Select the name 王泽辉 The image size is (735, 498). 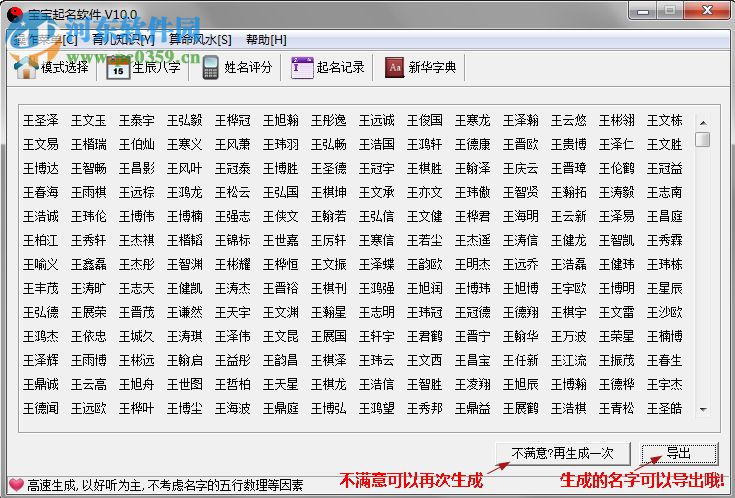pyautogui.click(x=41, y=360)
